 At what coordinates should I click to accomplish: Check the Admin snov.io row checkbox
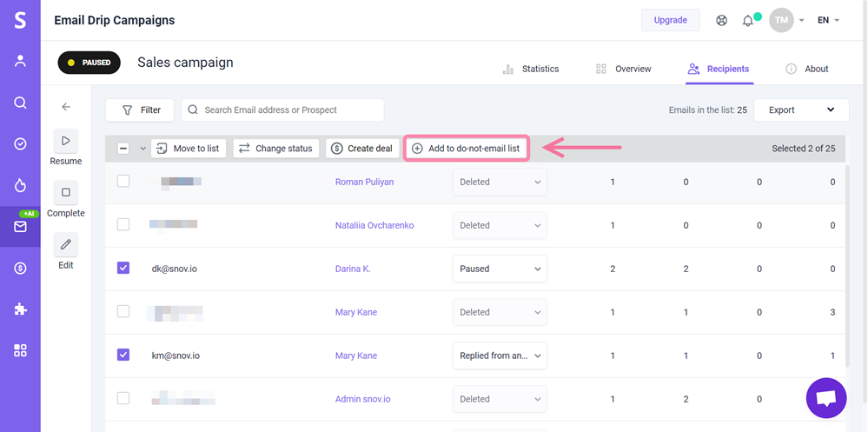pyautogui.click(x=123, y=398)
